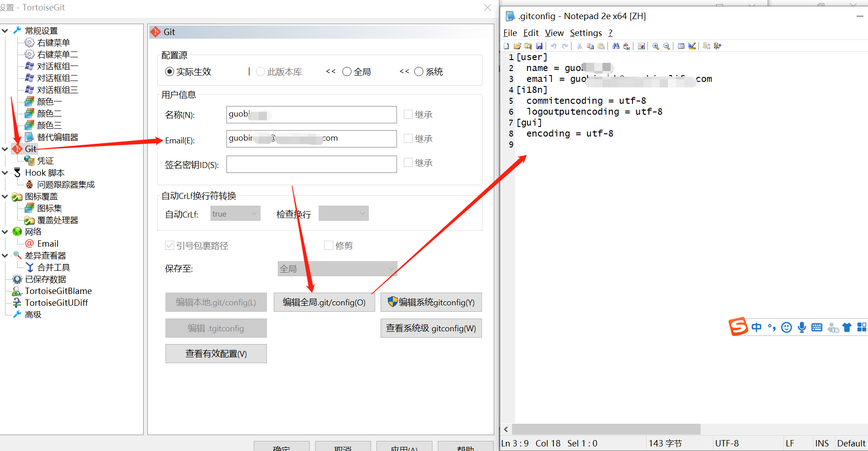Collapse the 图标覆盖 tree node
Screen dimensions: 868x451
(x=5, y=197)
